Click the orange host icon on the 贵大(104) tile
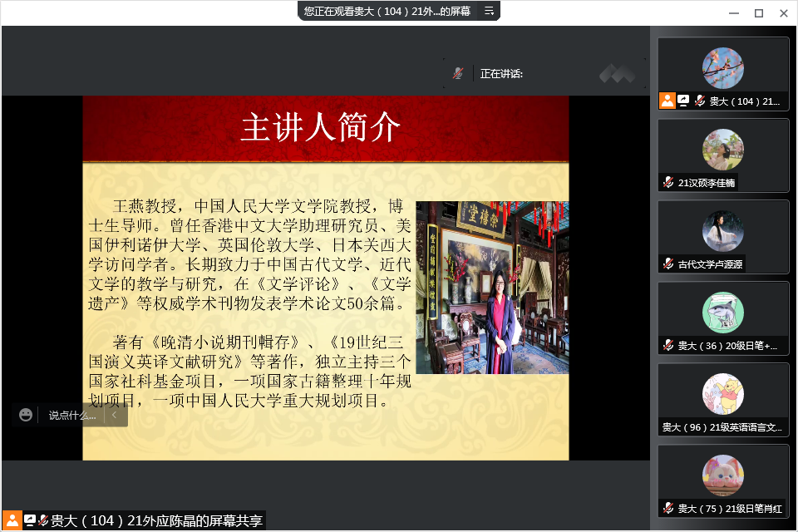 pyautogui.click(x=667, y=101)
